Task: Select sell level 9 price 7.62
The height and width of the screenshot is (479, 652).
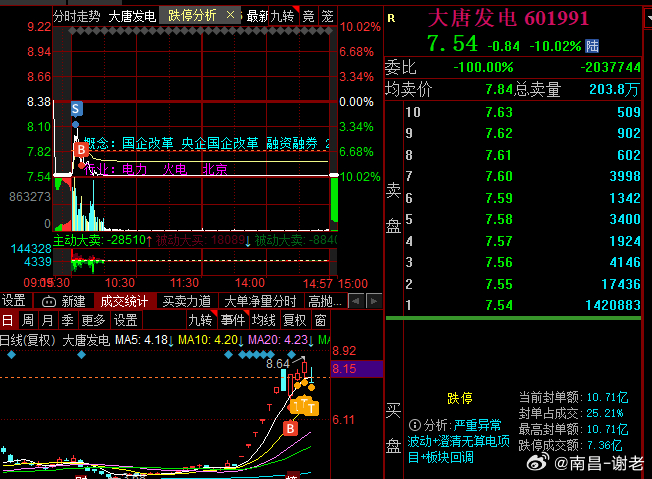Action: click(499, 133)
